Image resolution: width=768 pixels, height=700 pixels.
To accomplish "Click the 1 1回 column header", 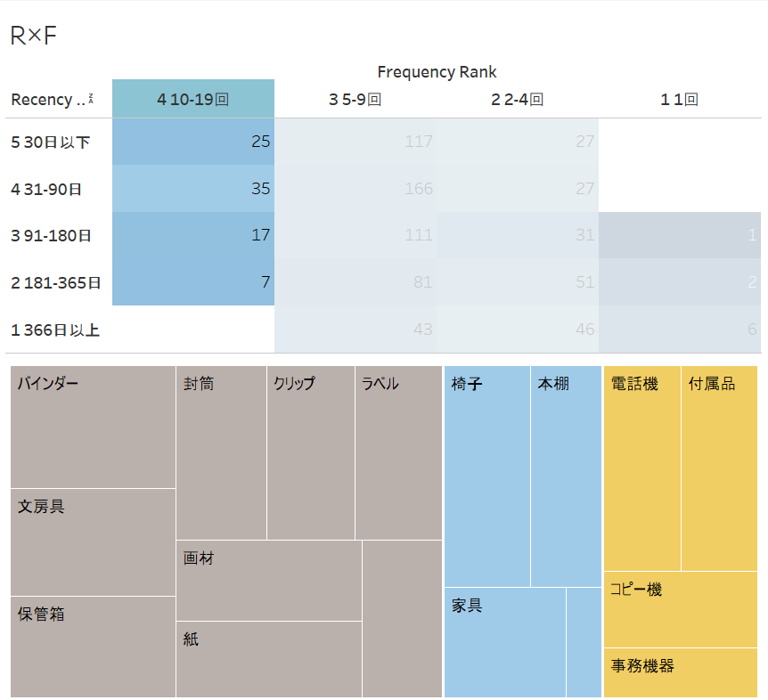I will [x=679, y=100].
